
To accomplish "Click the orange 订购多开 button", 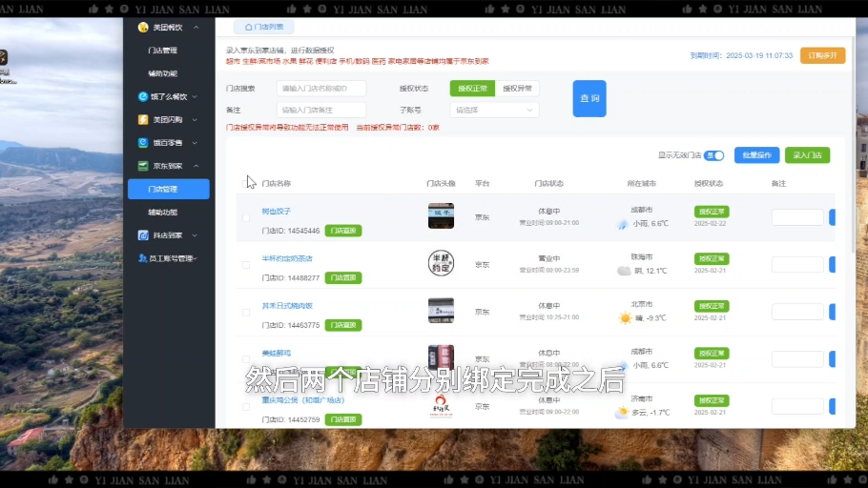I will tap(822, 55).
